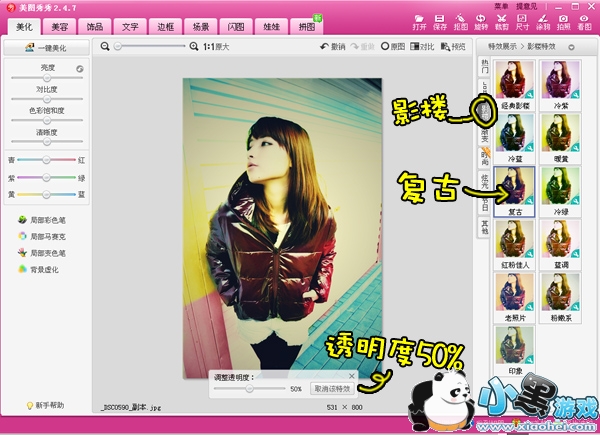
Task: Select the 时尚 effects category tab
Action: [484, 158]
